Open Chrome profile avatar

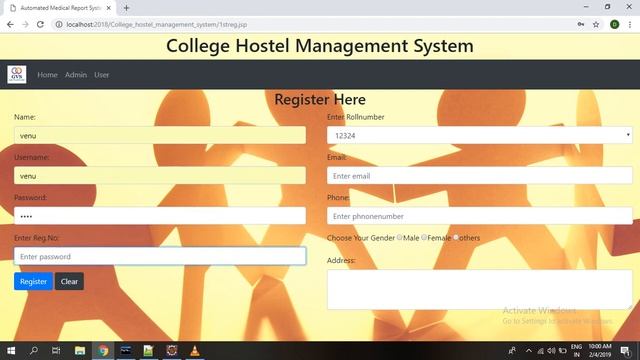[x=614, y=24]
